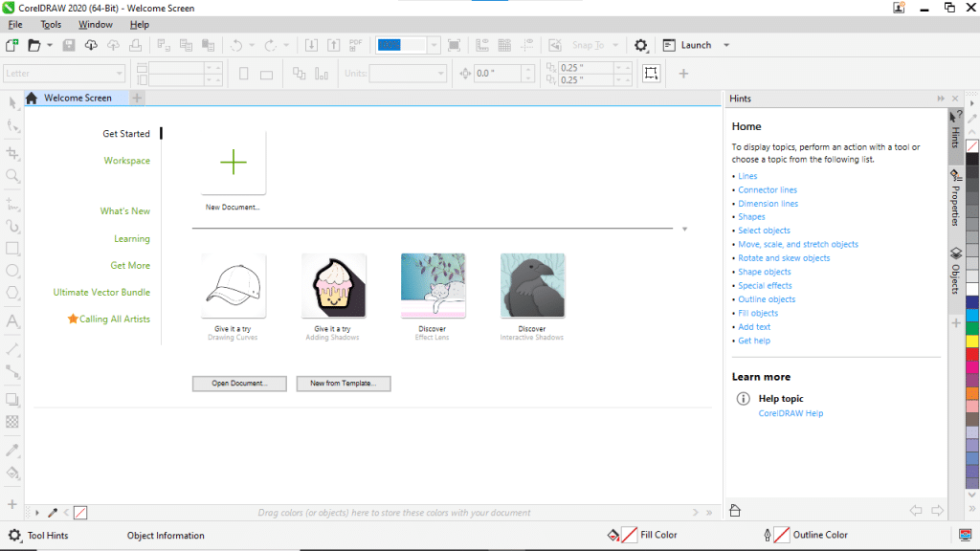
Task: Click the Publish to PDF icon
Action: click(x=356, y=45)
